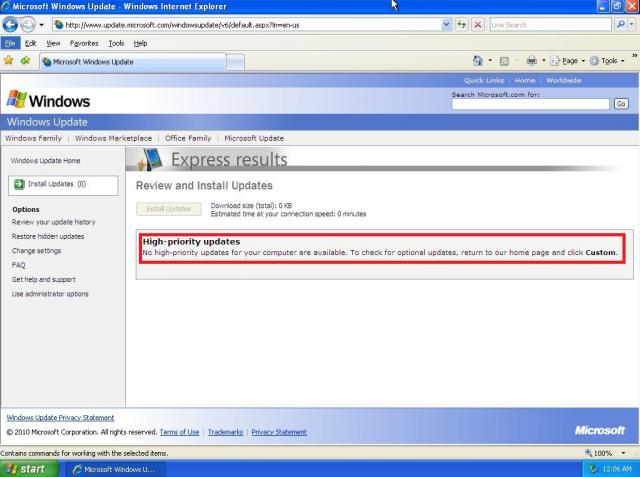Go to Windows Update Home
Screen dimensions: 640x477
coord(45,161)
